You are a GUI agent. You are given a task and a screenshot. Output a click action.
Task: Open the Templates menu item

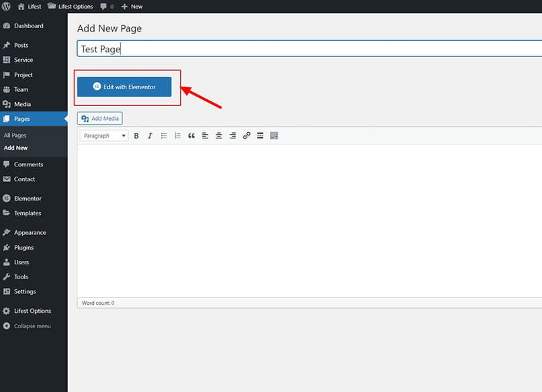[x=34, y=213]
